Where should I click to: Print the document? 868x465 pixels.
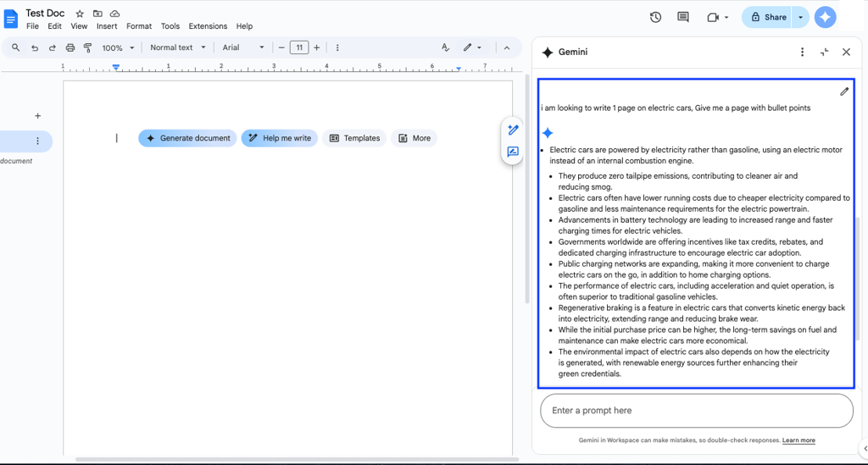[70, 47]
